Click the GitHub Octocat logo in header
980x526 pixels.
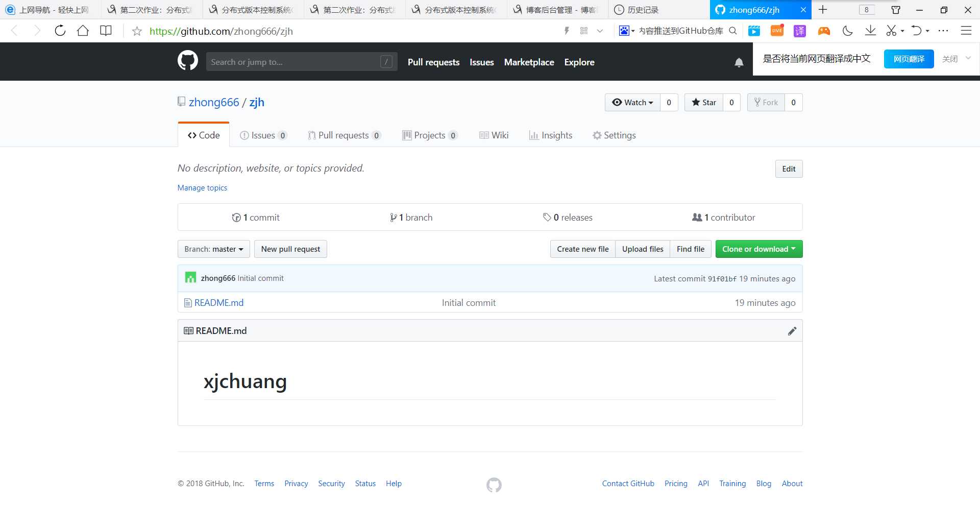[x=188, y=61]
